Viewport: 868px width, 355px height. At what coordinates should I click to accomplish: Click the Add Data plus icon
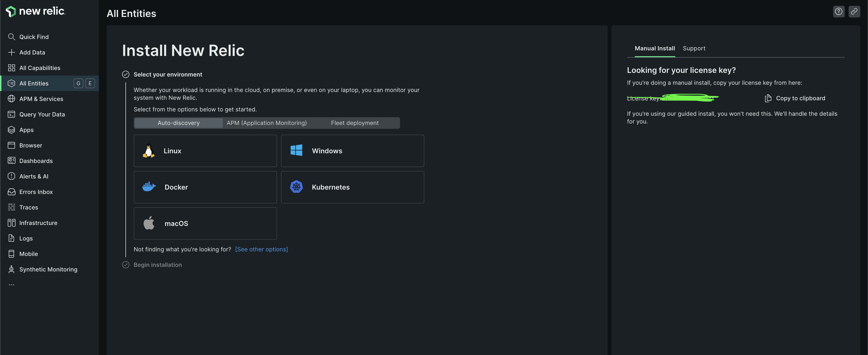point(11,52)
